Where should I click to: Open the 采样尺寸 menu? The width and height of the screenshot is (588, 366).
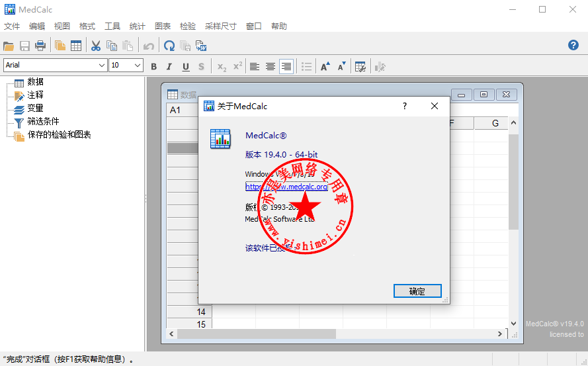220,26
